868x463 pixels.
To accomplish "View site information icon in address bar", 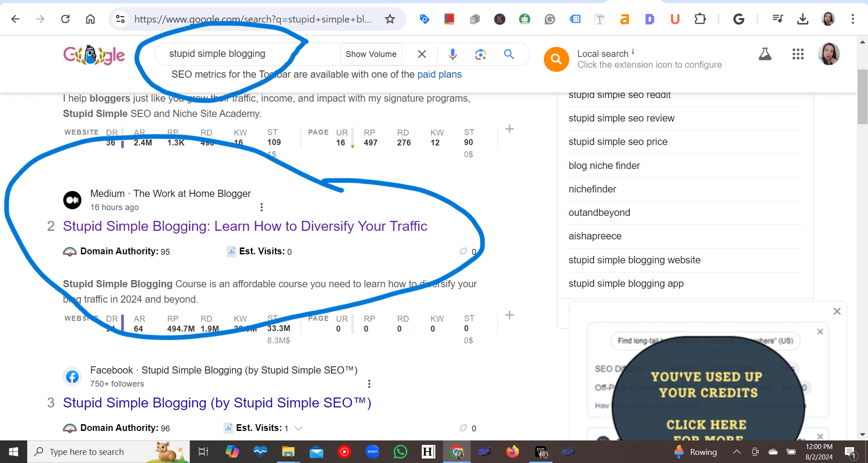I will click(x=120, y=19).
